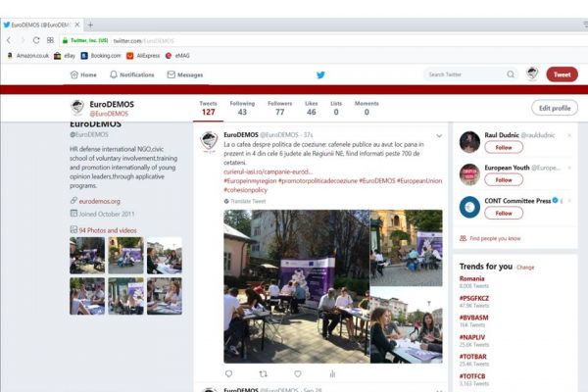588x392 pixels.
Task: View tweet activity with the bar chart icon
Action: 332,373
